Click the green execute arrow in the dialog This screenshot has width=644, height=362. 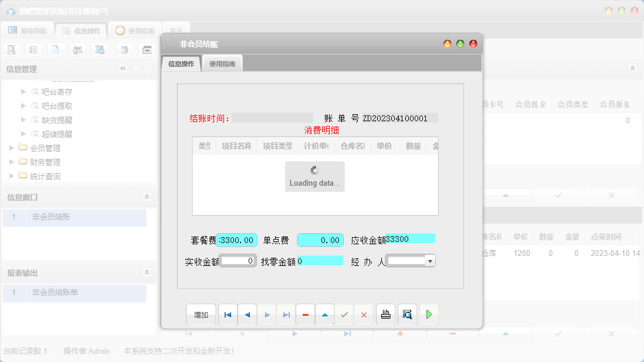click(429, 315)
